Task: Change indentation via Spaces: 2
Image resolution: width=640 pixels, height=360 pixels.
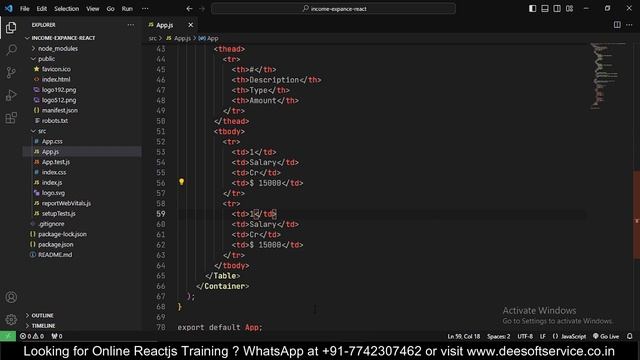Action: tap(498, 336)
